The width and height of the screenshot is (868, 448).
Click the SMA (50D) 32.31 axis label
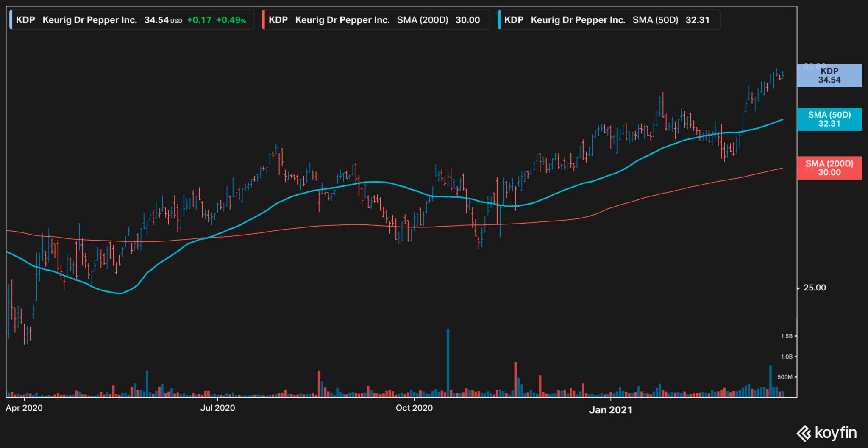[x=829, y=119]
